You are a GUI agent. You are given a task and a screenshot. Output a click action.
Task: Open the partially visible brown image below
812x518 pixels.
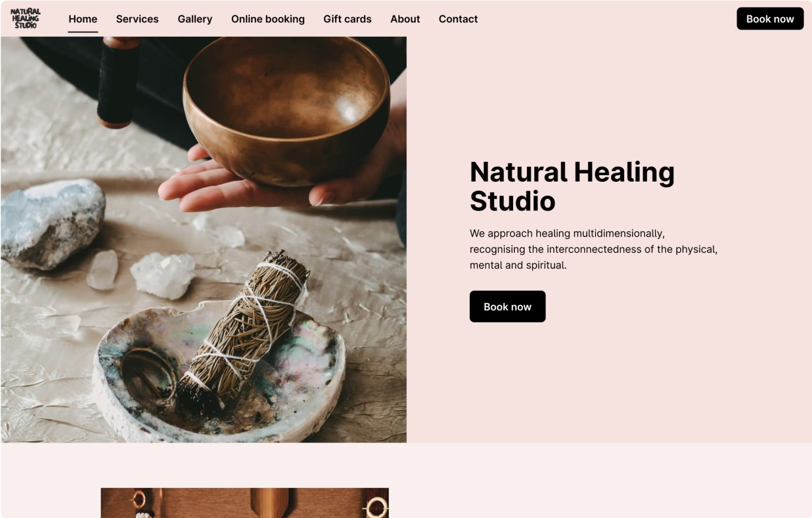[x=245, y=503]
